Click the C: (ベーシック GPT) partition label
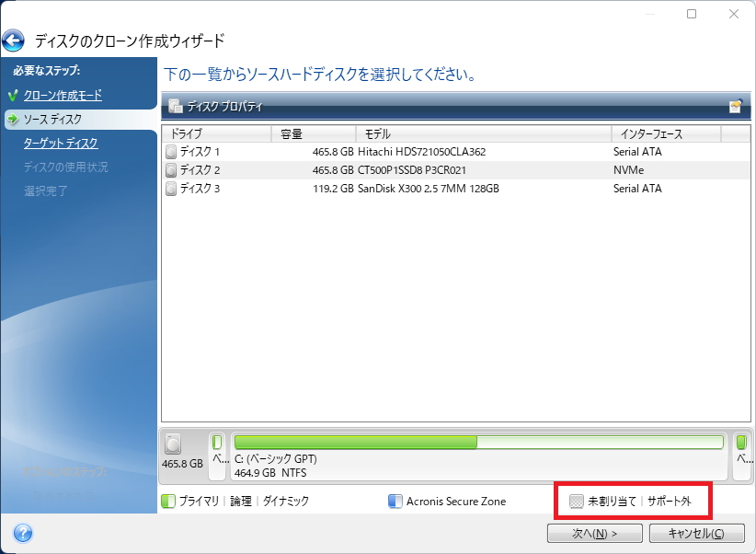The width and height of the screenshot is (756, 554). click(x=276, y=458)
